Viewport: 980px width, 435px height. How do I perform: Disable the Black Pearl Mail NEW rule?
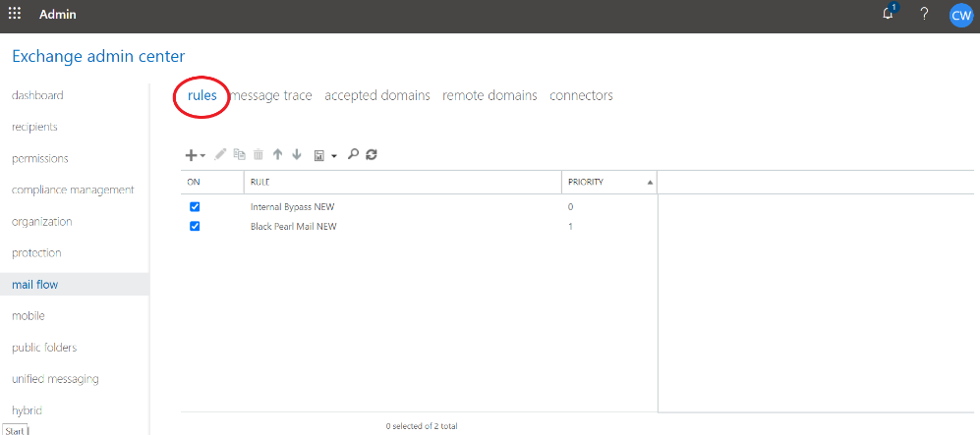pos(195,226)
